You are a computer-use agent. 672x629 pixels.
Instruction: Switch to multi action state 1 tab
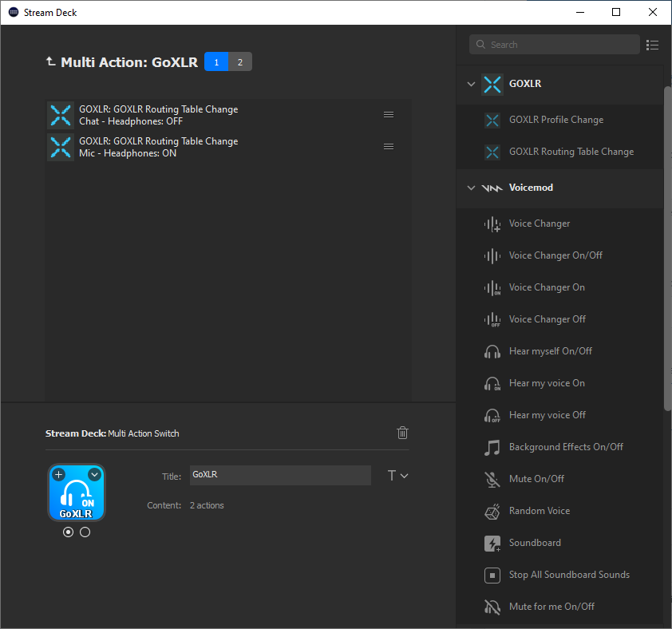[x=216, y=61]
